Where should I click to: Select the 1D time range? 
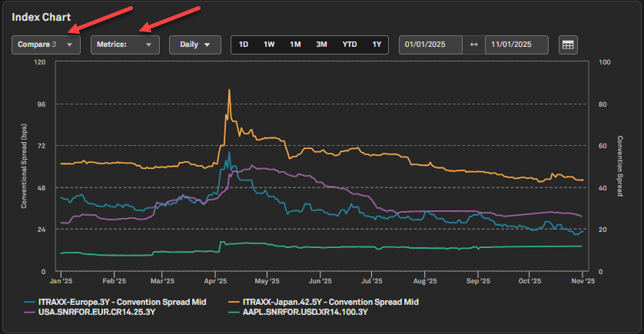click(x=244, y=45)
